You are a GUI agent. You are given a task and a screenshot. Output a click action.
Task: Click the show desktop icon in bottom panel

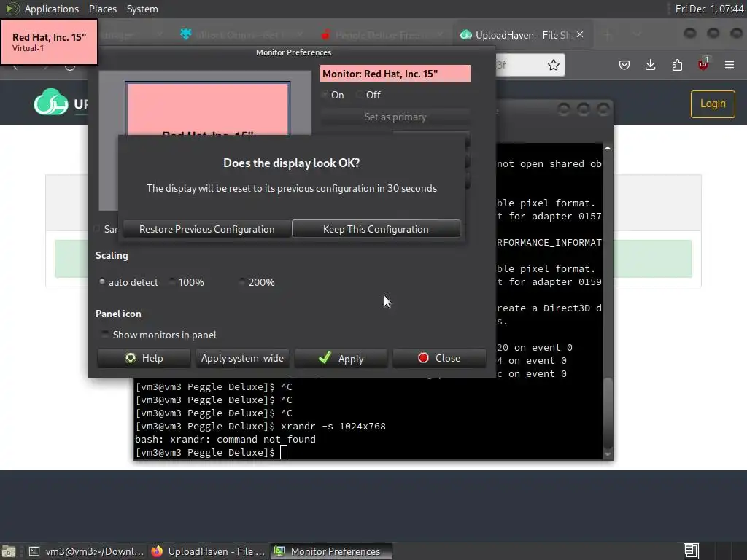tap(9, 551)
